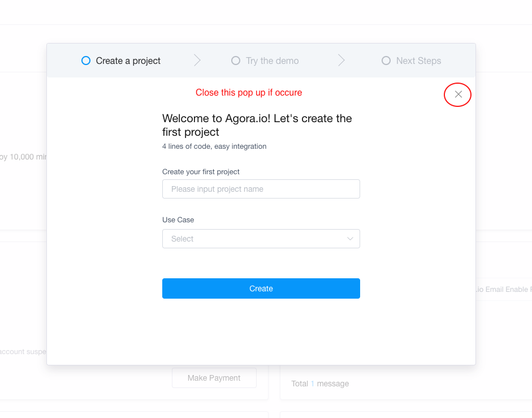Go to the Next Steps step label
The height and width of the screenshot is (418, 532).
coord(418,61)
